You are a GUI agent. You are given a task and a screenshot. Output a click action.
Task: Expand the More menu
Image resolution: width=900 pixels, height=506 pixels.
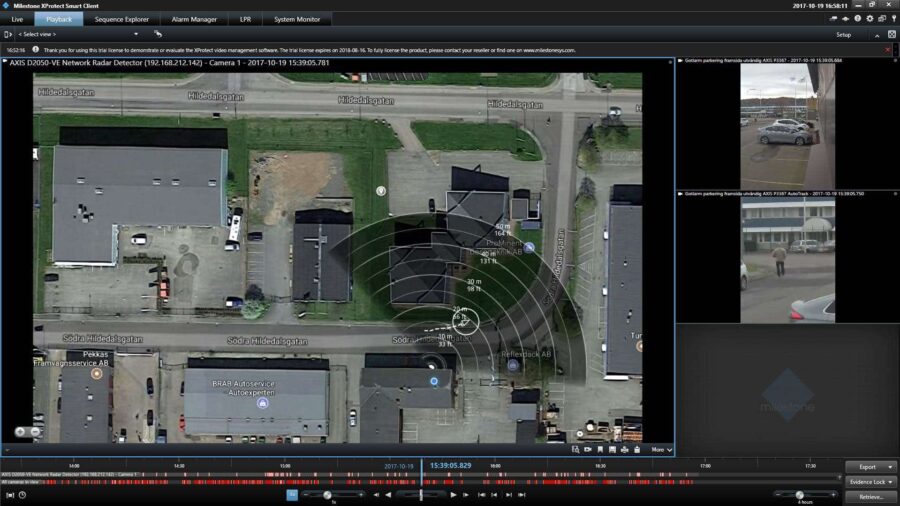coord(661,450)
